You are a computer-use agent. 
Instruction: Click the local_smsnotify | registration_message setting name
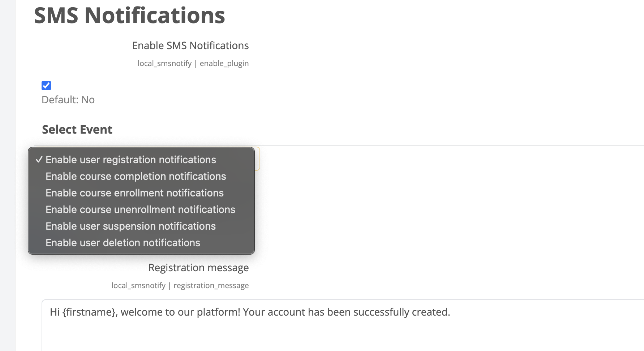[x=180, y=286]
